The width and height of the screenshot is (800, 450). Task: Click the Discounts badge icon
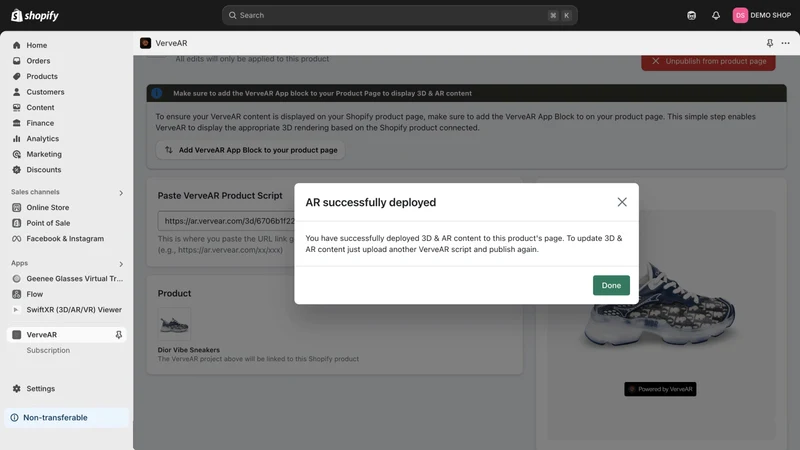[x=17, y=169]
